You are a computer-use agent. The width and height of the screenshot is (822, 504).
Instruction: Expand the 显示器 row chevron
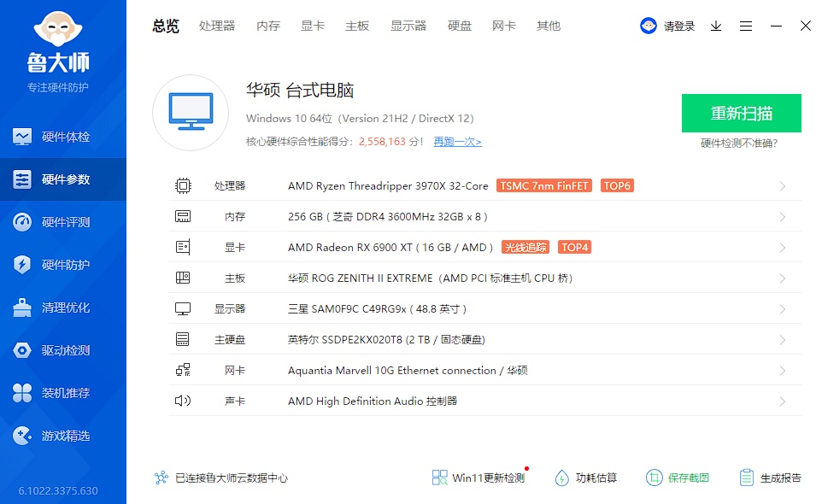coord(782,309)
